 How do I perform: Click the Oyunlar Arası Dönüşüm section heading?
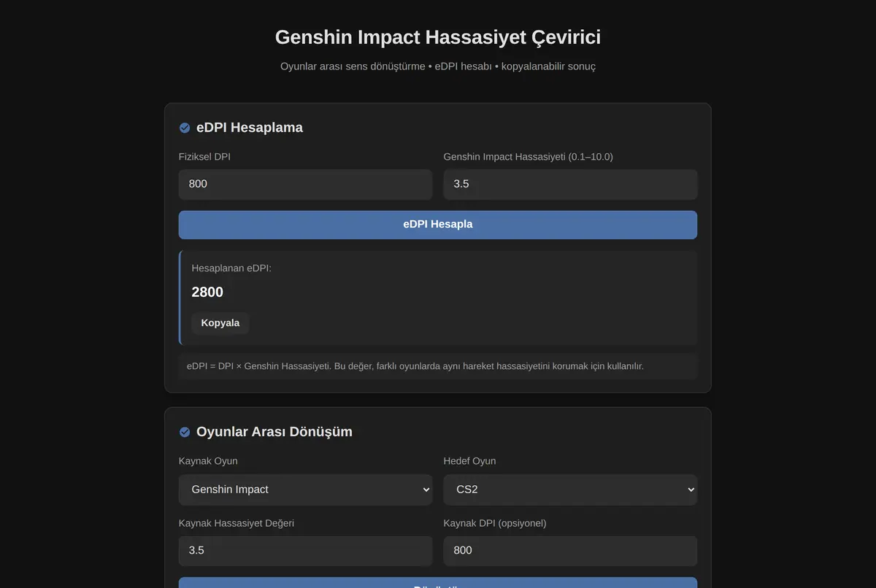click(274, 432)
